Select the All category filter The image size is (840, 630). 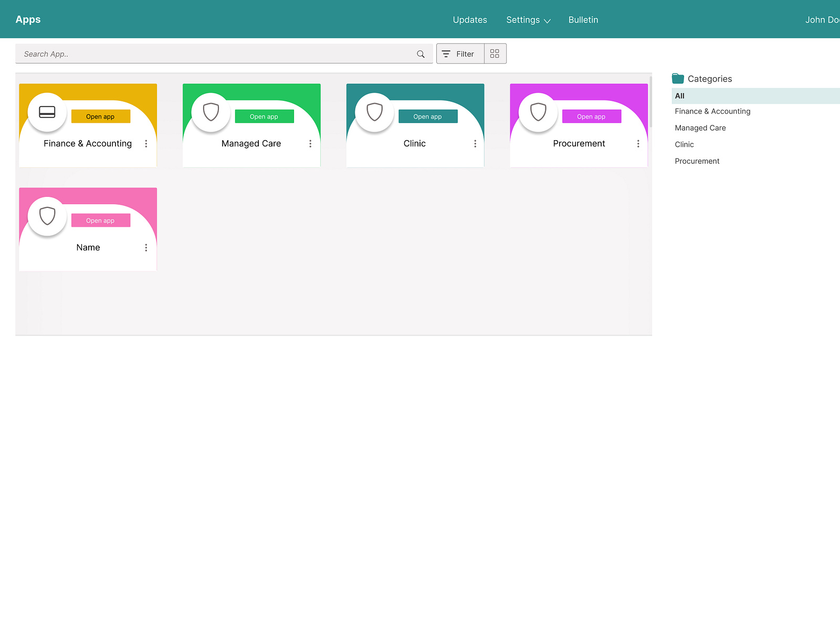(679, 96)
